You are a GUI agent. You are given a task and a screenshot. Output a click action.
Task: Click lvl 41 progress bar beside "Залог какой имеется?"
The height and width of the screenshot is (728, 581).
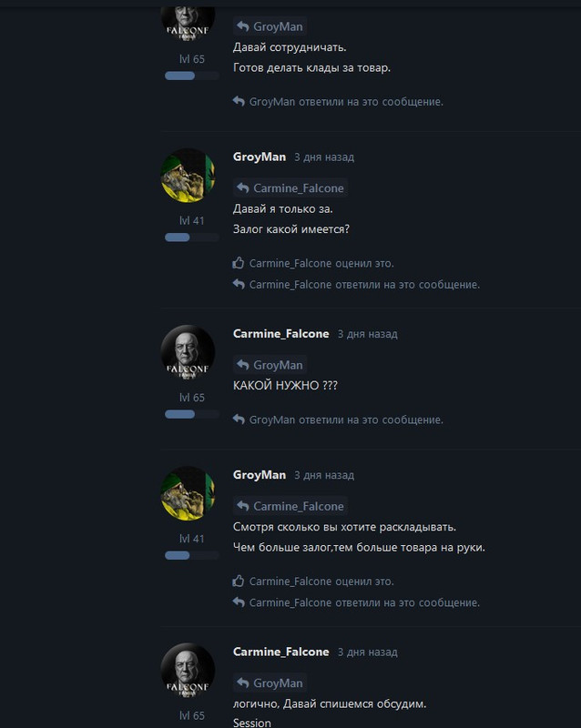pyautogui.click(x=191, y=238)
